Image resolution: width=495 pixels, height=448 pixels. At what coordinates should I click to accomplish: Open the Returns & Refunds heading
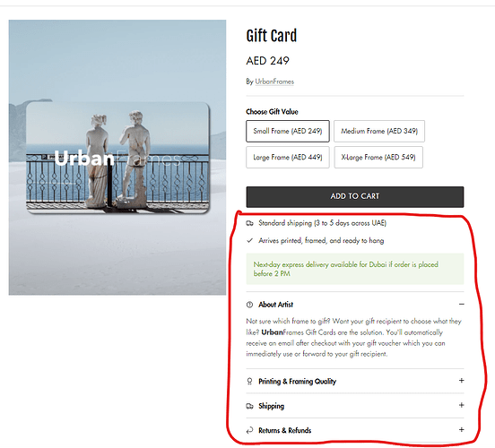285,431
